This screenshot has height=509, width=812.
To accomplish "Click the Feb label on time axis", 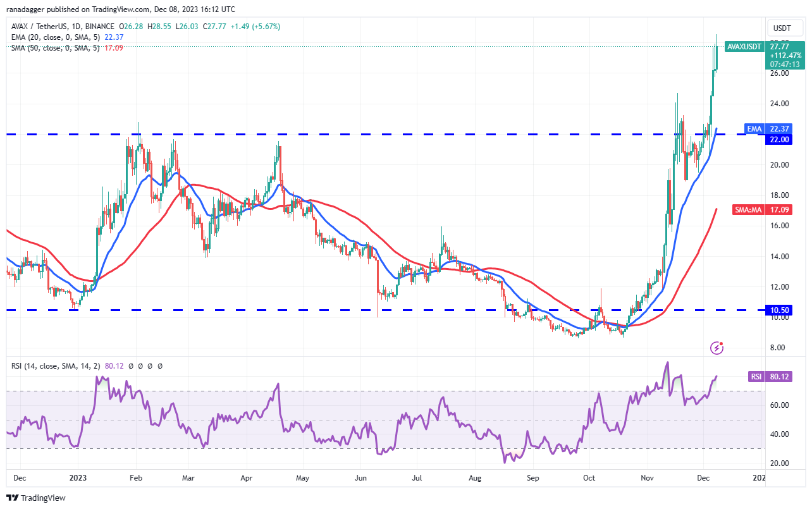I will coord(135,477).
